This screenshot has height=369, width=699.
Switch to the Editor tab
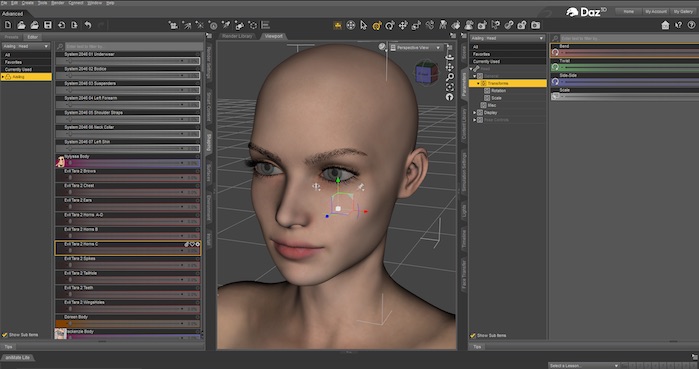(x=33, y=37)
